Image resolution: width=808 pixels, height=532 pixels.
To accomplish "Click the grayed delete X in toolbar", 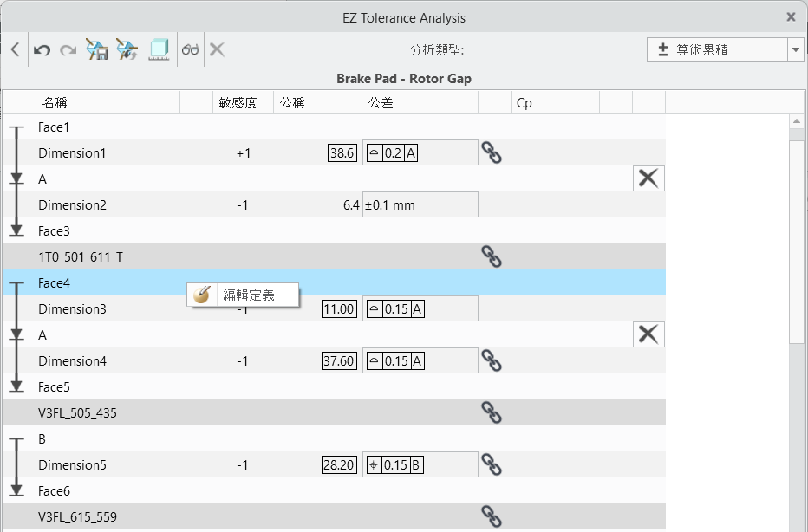I will 217,49.
